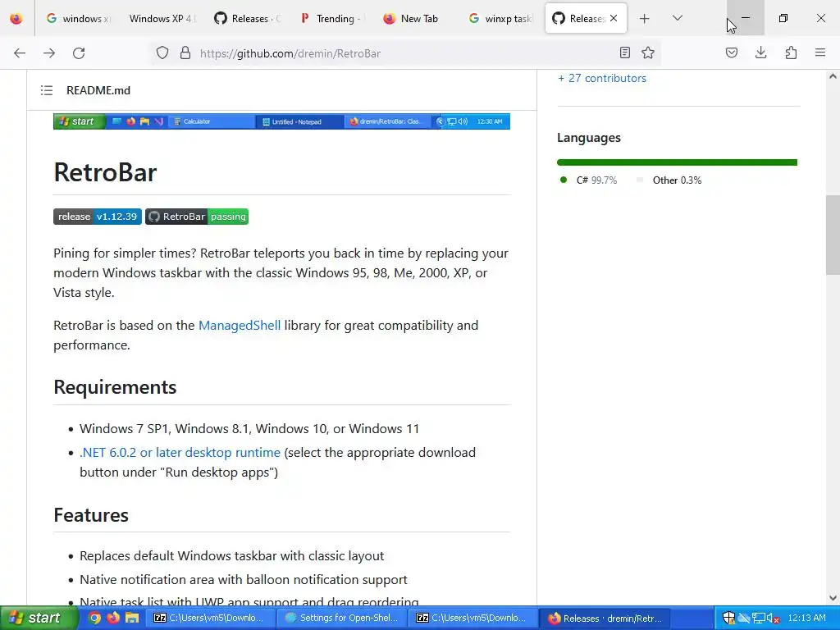Viewport: 840px width, 630px height.
Task: Click the page scrollbar down arrow
Action: coord(833,598)
